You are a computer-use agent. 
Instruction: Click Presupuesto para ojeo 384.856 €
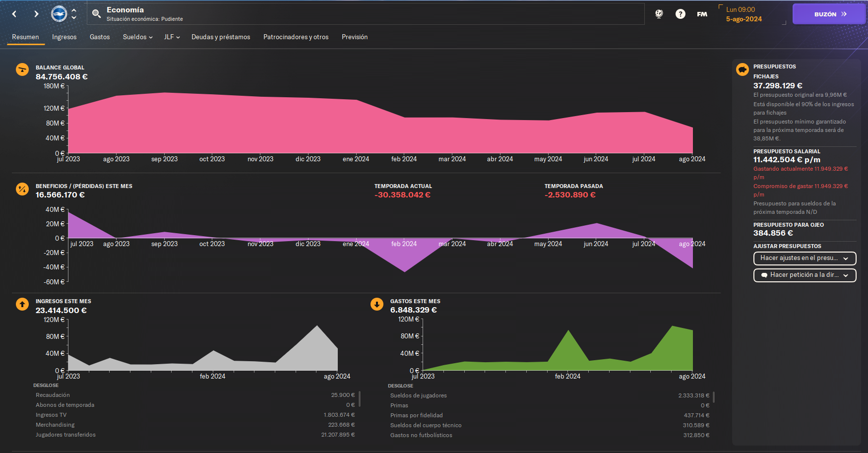[x=773, y=233]
